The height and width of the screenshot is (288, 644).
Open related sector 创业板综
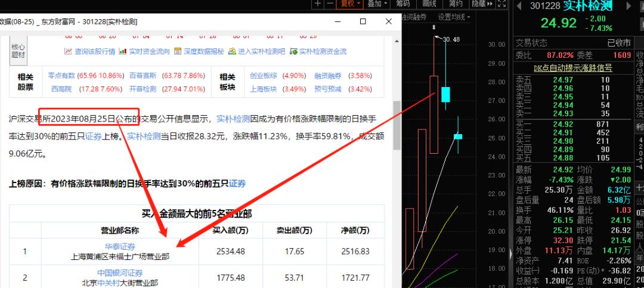[264, 76]
